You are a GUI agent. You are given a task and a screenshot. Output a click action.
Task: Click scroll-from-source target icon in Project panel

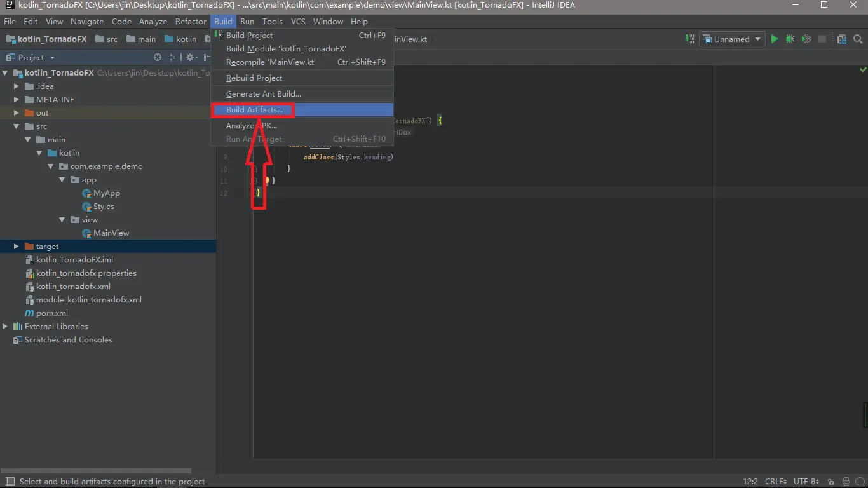(x=158, y=57)
